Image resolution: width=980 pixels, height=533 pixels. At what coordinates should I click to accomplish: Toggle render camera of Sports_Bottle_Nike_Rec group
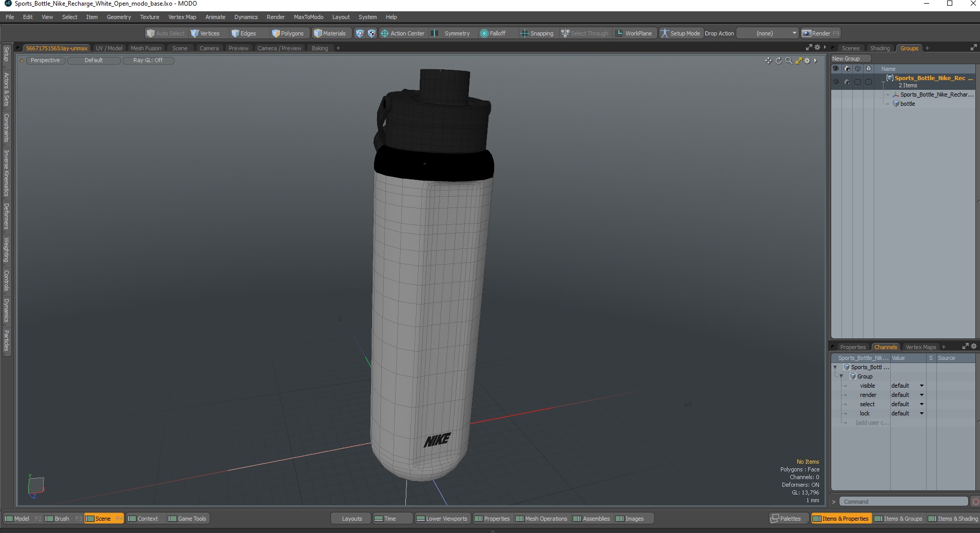pos(847,82)
